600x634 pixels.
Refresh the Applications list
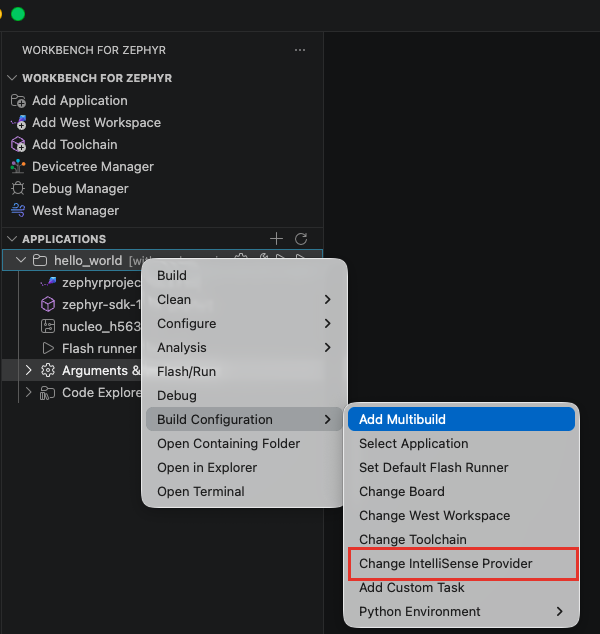pos(301,239)
